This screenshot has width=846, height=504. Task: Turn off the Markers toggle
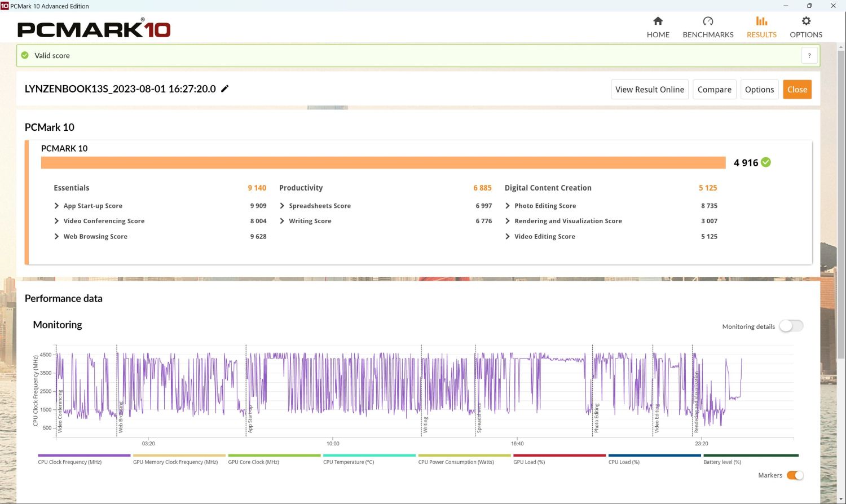click(795, 475)
